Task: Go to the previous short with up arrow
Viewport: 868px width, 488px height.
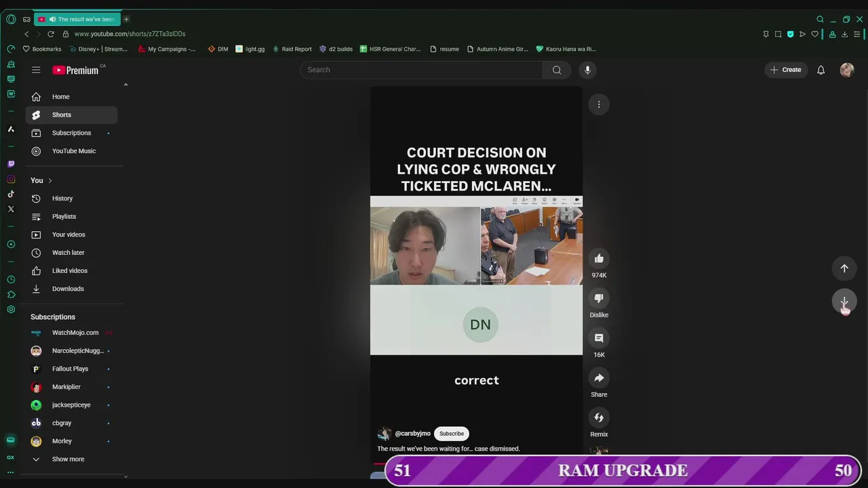Action: (x=844, y=268)
